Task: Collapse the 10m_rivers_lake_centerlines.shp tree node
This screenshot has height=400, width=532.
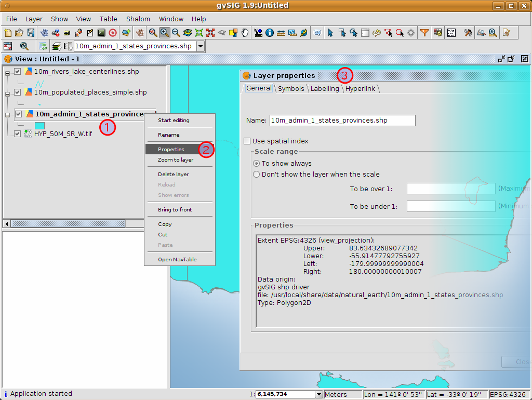Action: click(7, 72)
